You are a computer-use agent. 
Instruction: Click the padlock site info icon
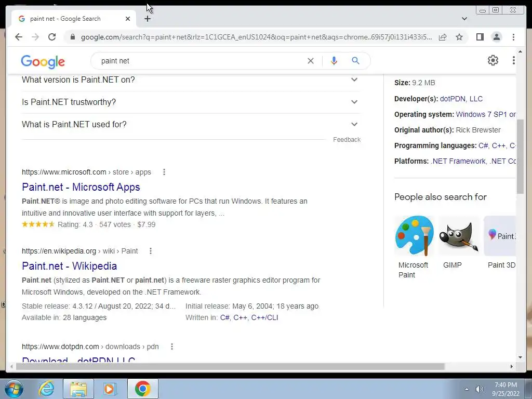coord(72,37)
